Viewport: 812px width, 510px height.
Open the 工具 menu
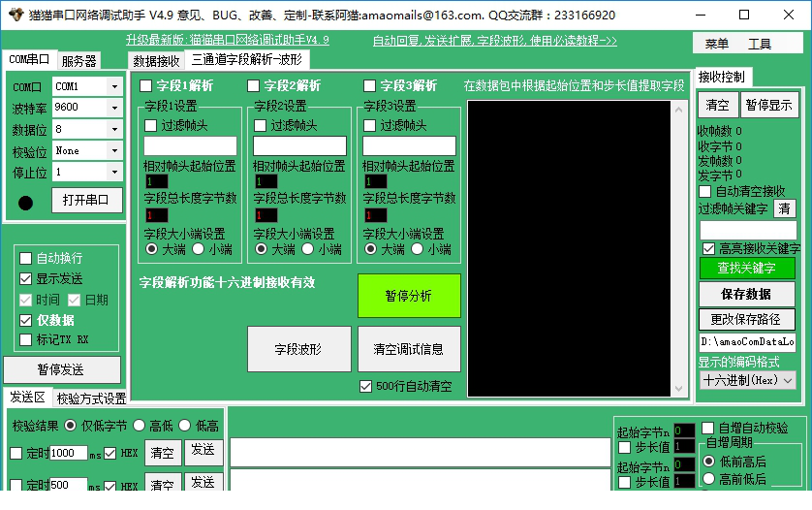760,44
